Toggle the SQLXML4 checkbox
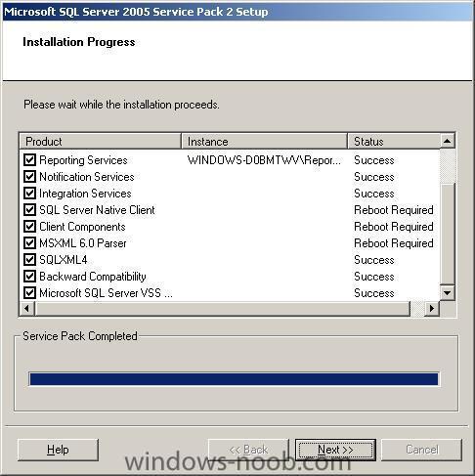This screenshot has height=476, width=475. (29, 260)
